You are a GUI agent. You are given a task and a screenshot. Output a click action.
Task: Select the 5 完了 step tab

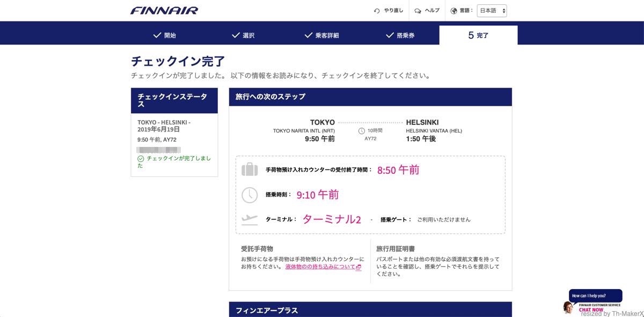[478, 35]
